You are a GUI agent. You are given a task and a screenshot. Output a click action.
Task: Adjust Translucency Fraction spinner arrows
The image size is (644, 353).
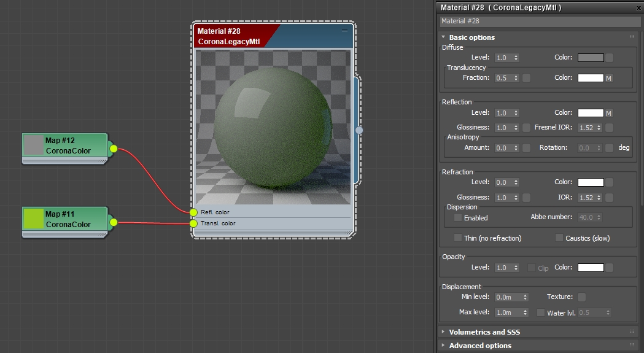[516, 78]
